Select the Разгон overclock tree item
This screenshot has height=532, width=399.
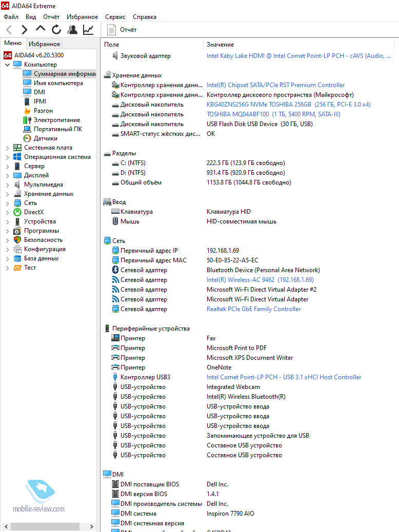pyautogui.click(x=43, y=111)
